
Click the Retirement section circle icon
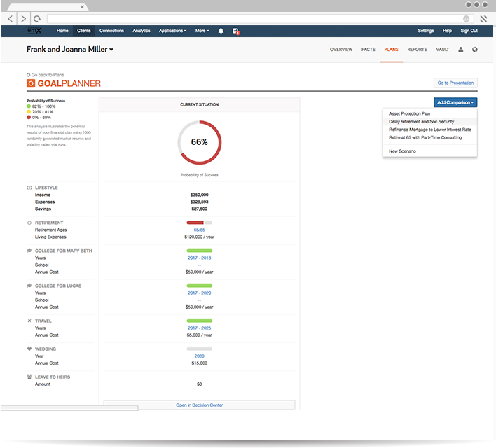click(x=29, y=223)
